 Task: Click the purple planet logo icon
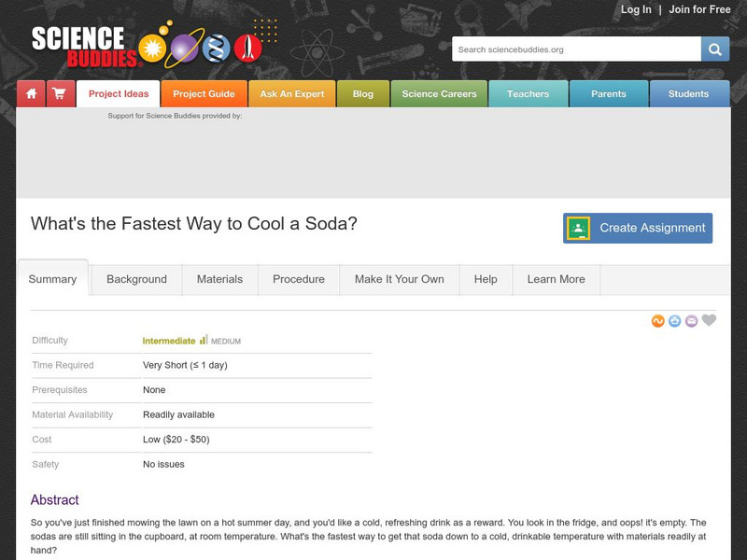pyautogui.click(x=184, y=49)
